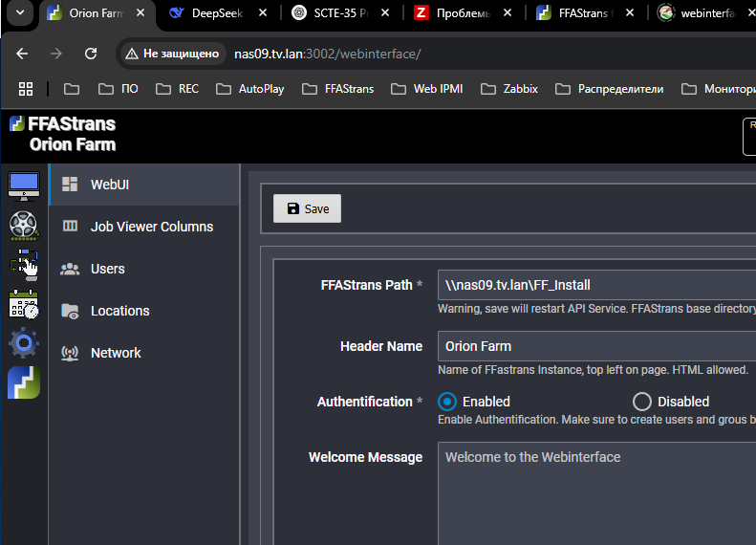The width and height of the screenshot is (756, 545).
Task: Open the workflow submit icon in sidebar
Action: click(x=24, y=265)
